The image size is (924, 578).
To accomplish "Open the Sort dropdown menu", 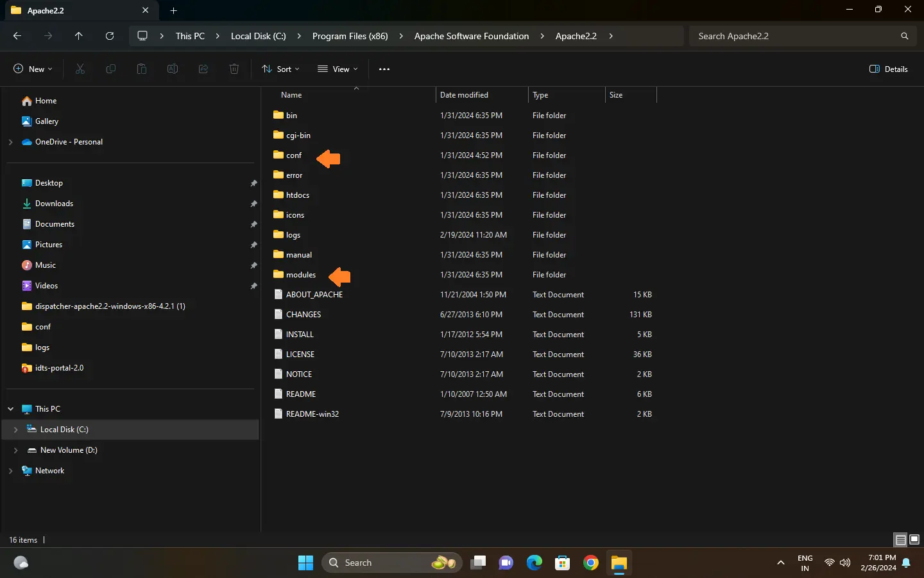I will click(280, 69).
